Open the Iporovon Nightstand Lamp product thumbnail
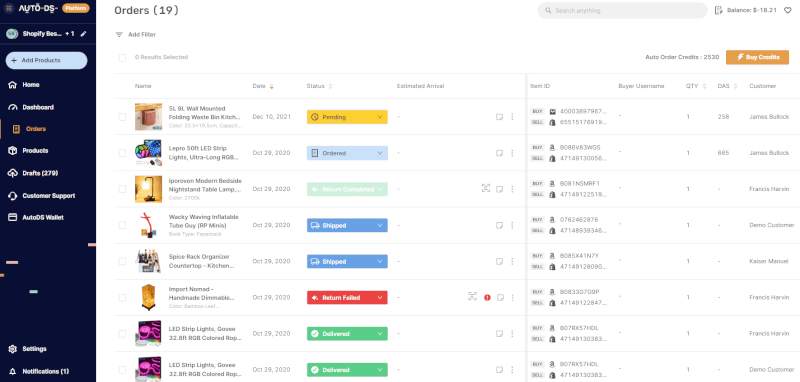This screenshot has height=382, width=800. coord(148,189)
